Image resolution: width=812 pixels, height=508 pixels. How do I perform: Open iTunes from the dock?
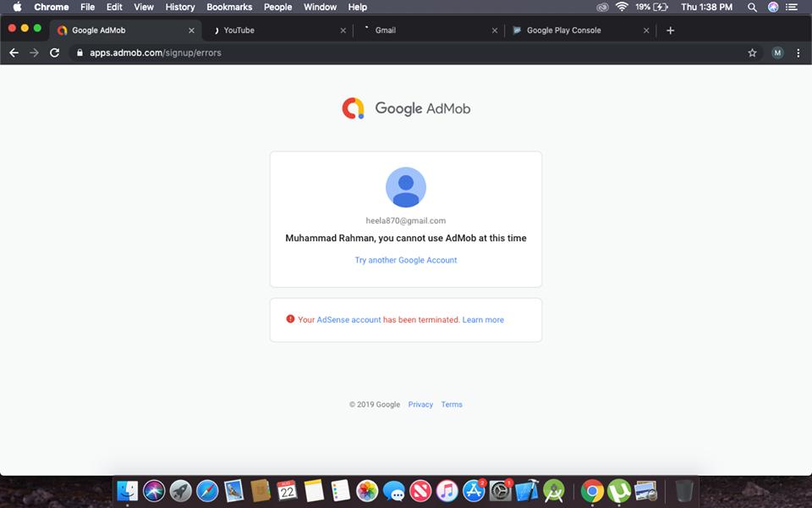(447, 490)
